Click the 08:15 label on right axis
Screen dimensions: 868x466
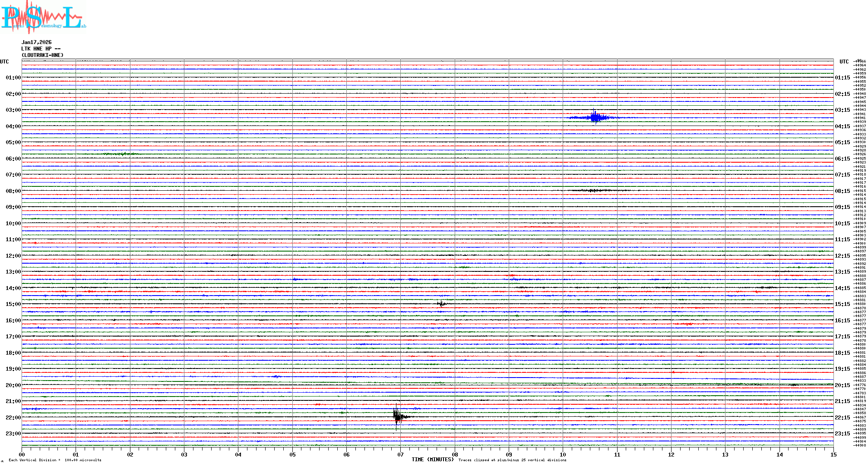tap(842, 191)
